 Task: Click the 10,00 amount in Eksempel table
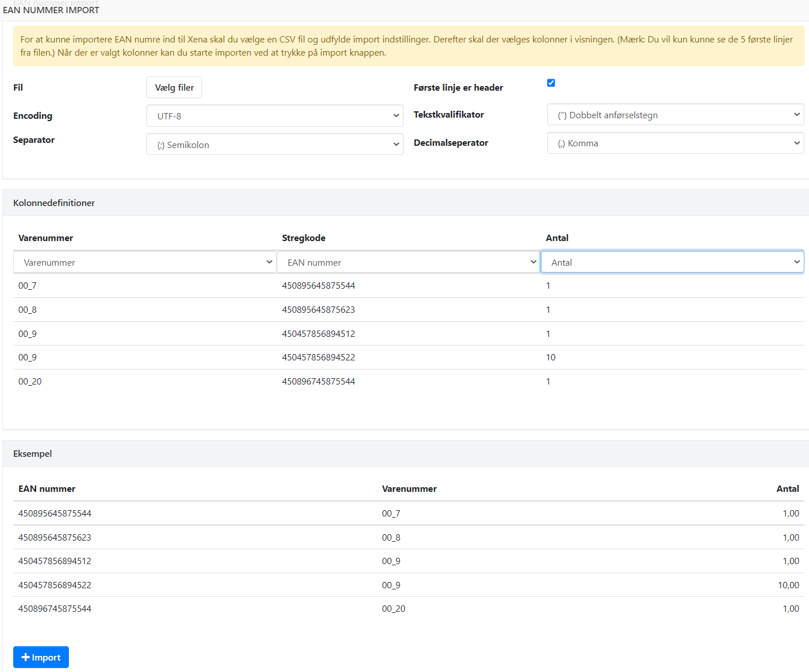click(788, 585)
